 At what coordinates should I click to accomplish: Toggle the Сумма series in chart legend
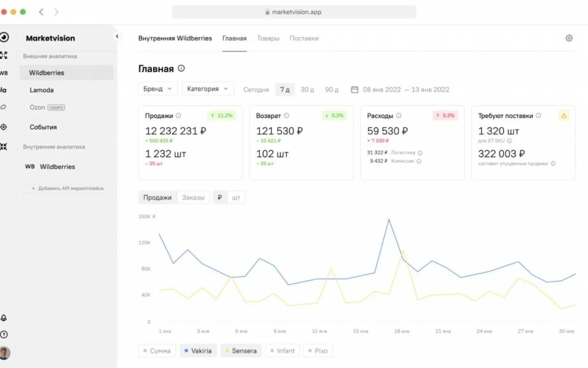[157, 351]
